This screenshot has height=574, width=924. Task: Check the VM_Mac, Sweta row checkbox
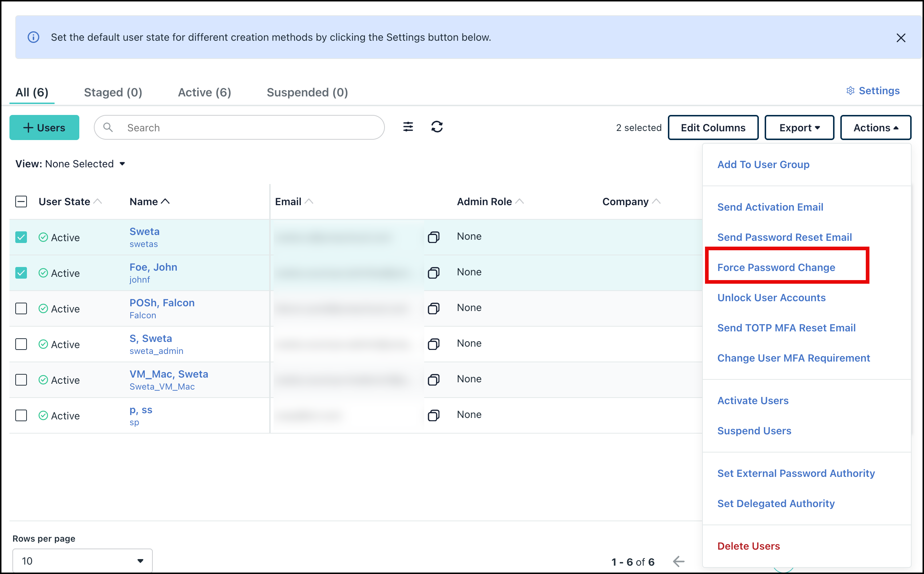(x=21, y=380)
